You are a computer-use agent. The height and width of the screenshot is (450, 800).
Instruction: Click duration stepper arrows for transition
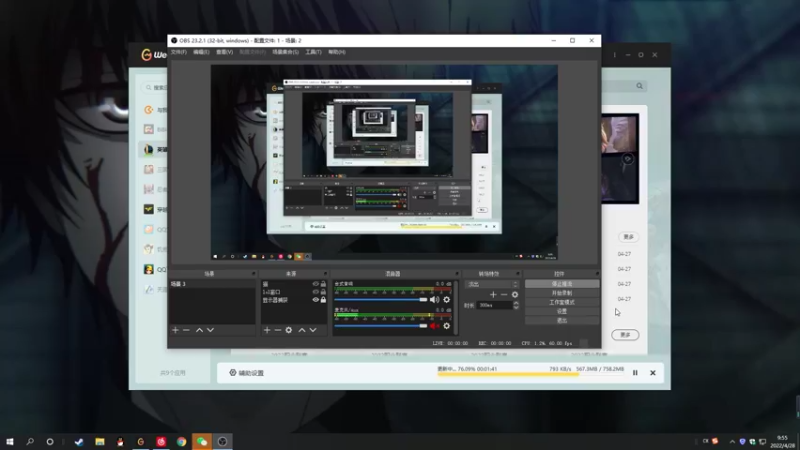pos(516,305)
